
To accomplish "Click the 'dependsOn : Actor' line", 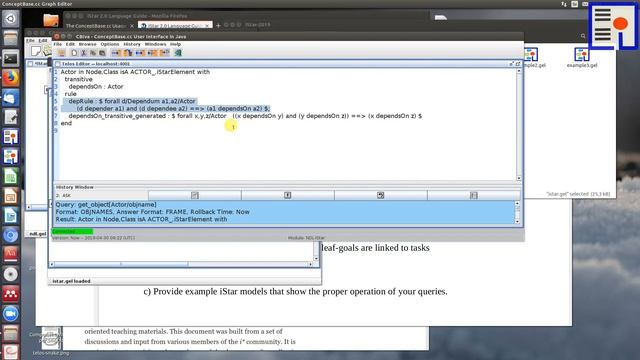I will click(x=96, y=87).
